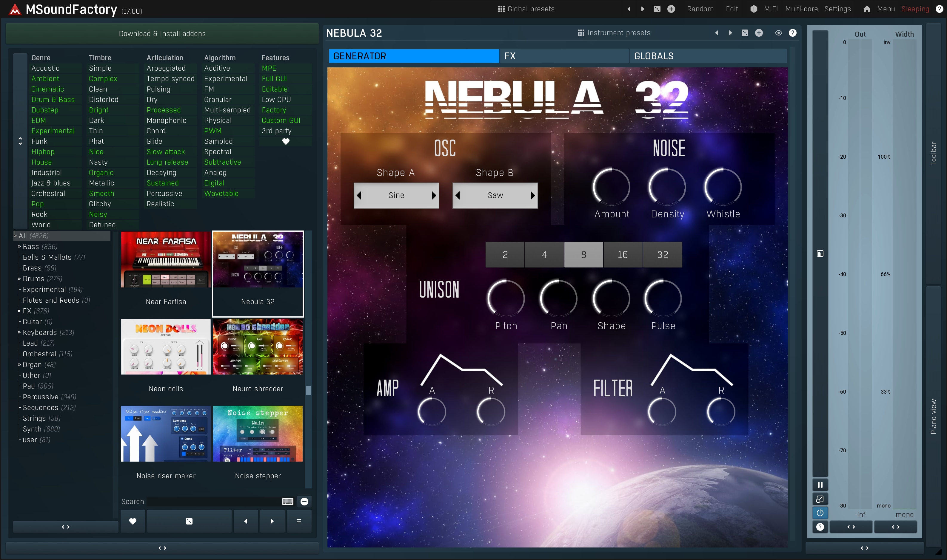Click the Noise Amount knob
947x560 pixels.
[611, 187]
